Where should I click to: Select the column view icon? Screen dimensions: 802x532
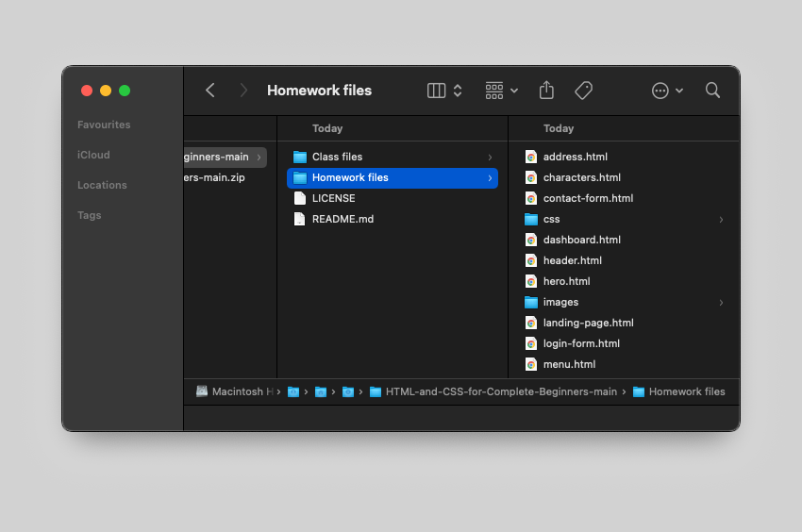(436, 91)
